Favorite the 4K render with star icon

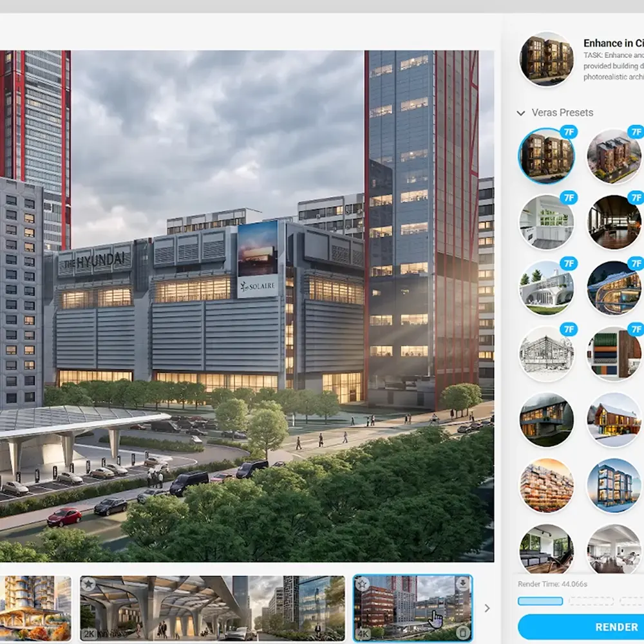pos(363,584)
